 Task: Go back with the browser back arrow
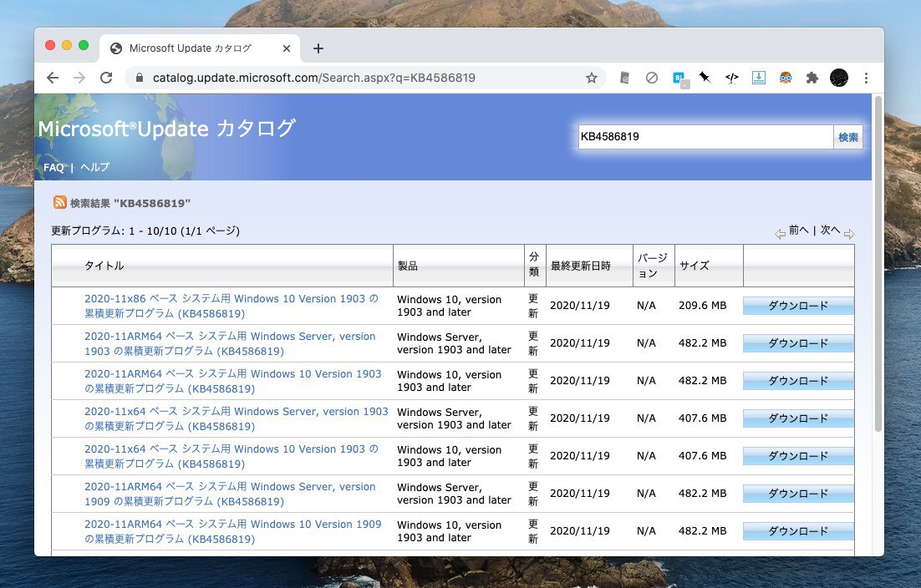point(53,78)
